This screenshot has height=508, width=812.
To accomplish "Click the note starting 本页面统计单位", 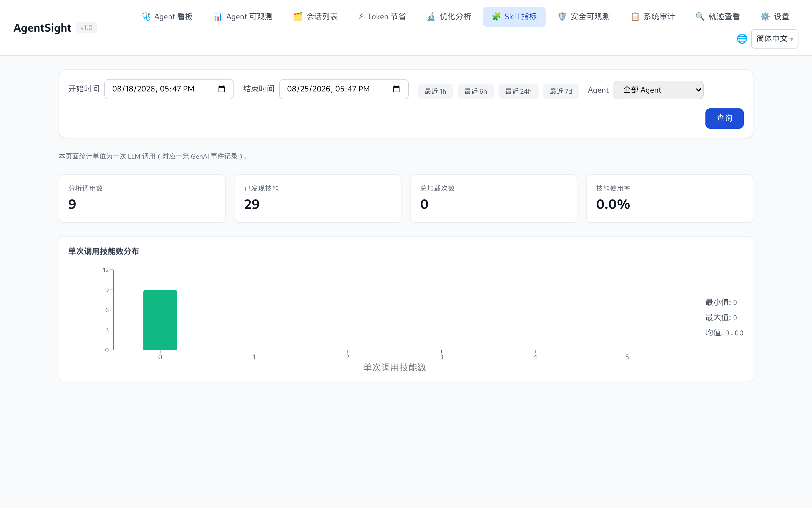I will click(154, 156).
